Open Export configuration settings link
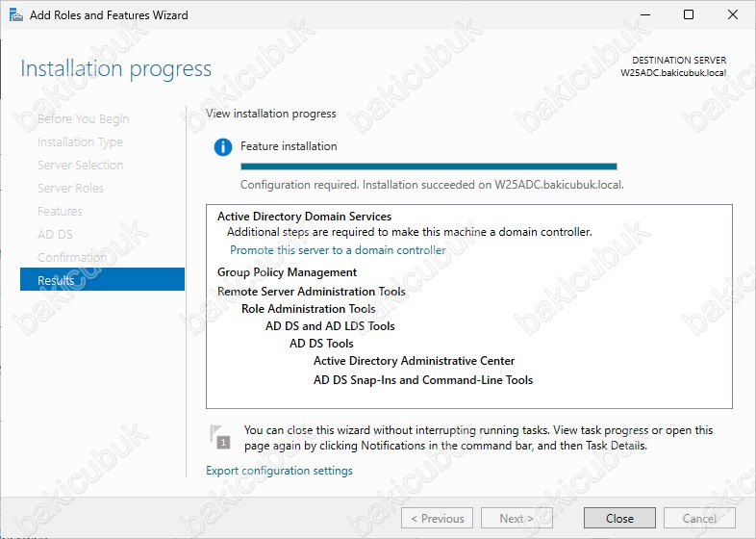Screen dimensions: 756x539 279,471
